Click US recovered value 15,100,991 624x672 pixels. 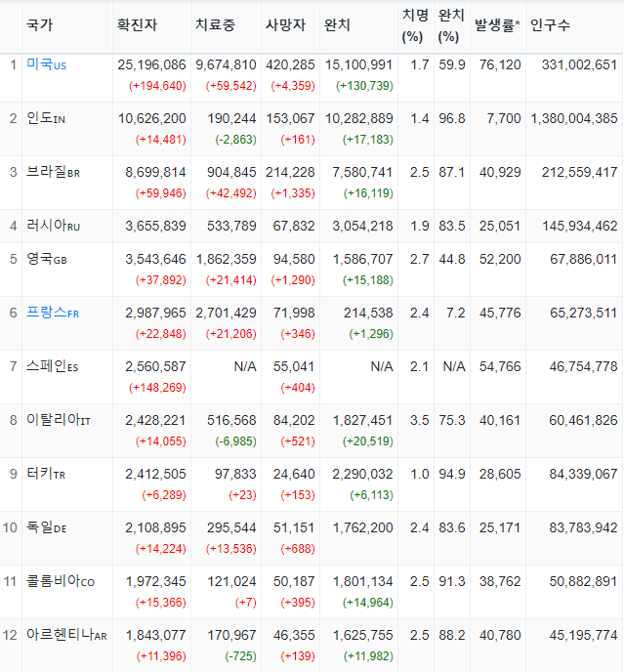[358, 64]
